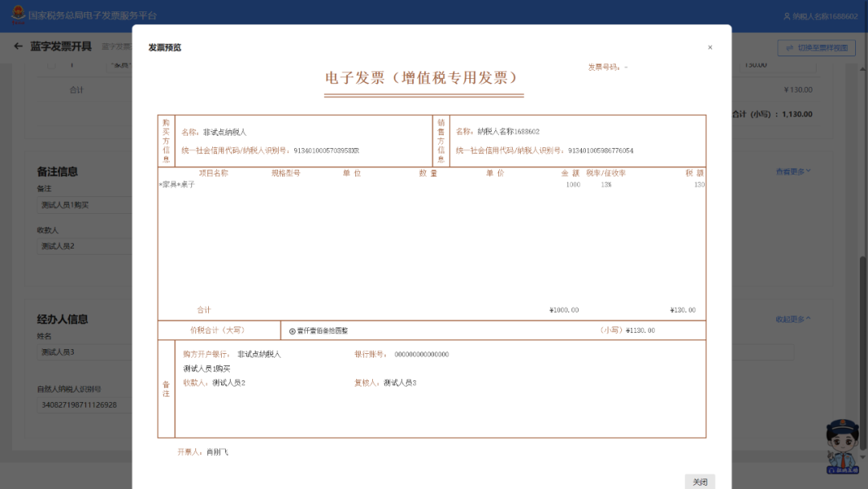Click the buyer name 非试点纳税人 in 购买方信息
This screenshot has width=868, height=489.
point(225,133)
